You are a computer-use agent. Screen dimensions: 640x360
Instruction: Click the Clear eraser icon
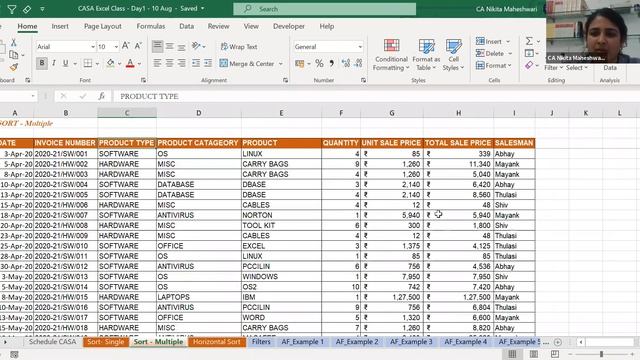point(529,65)
